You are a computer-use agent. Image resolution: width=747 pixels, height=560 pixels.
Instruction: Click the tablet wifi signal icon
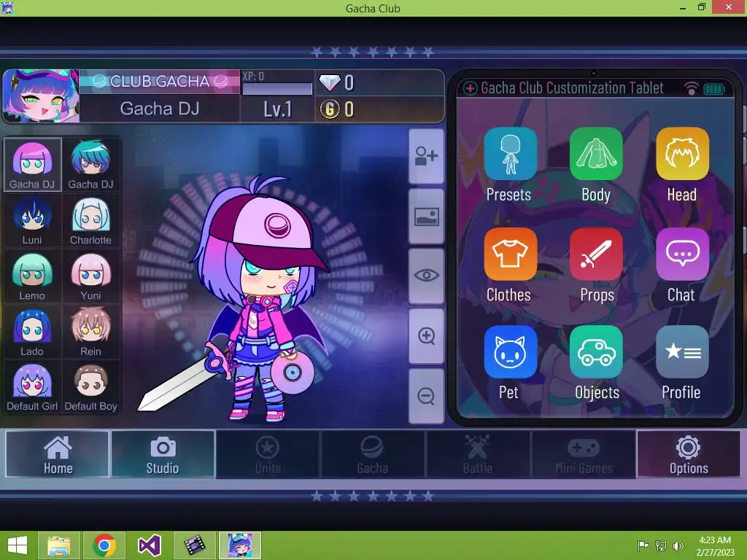(x=692, y=88)
